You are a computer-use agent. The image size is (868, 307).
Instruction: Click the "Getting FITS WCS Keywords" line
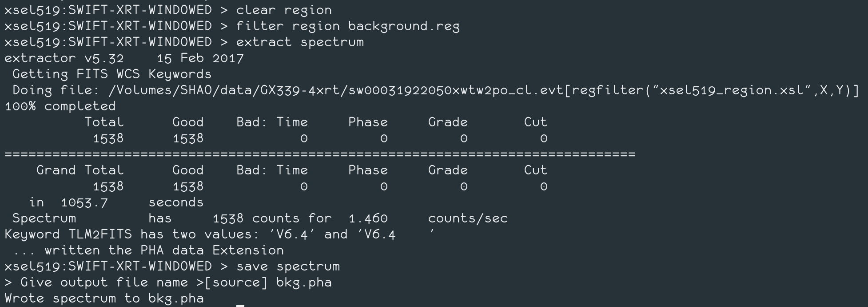click(x=112, y=74)
